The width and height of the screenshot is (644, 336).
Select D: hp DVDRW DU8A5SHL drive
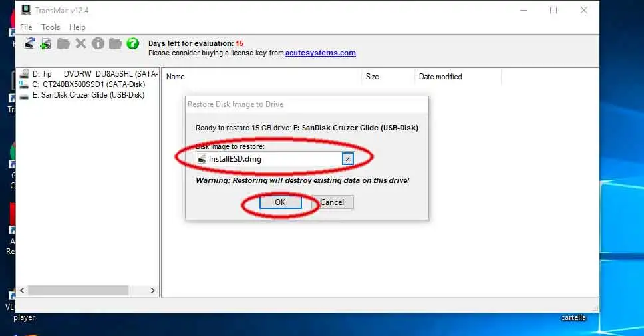95,74
